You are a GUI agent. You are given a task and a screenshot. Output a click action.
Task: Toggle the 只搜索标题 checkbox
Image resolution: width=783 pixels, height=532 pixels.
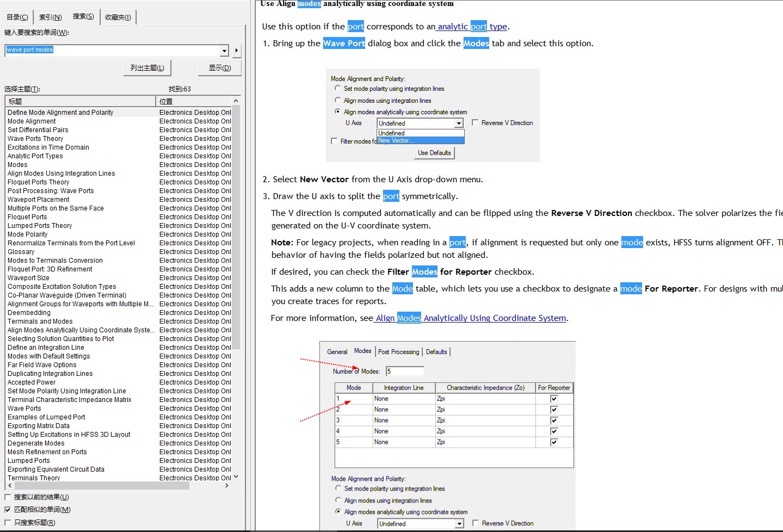coord(8,523)
